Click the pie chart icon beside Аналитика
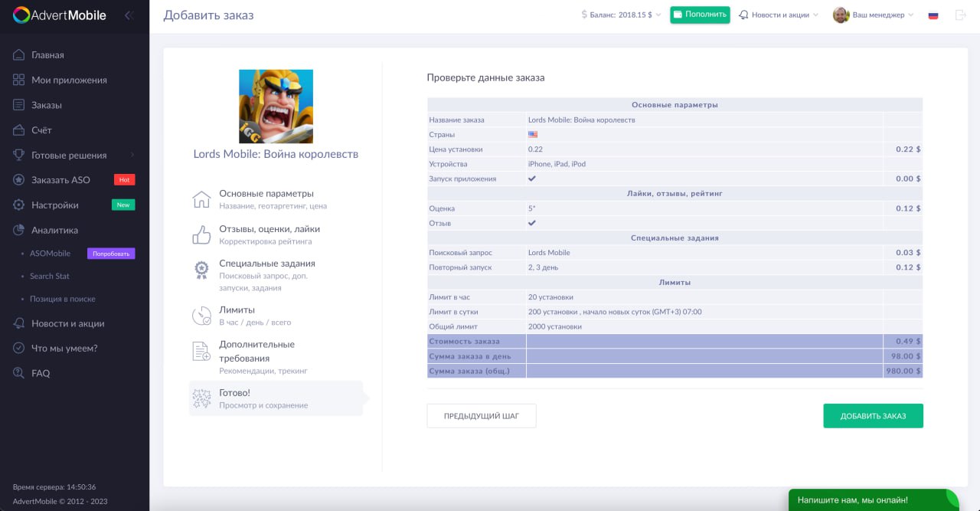The width and height of the screenshot is (980, 511). click(19, 230)
